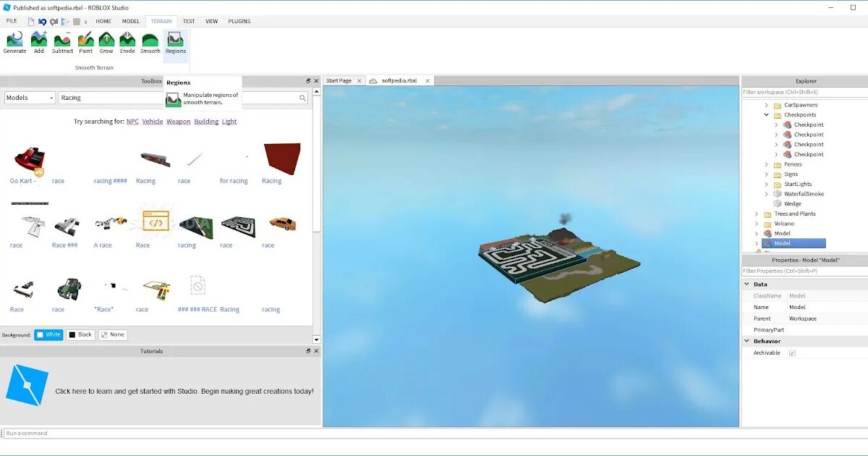Close the Tutorials panel with its X icon

tap(316, 351)
